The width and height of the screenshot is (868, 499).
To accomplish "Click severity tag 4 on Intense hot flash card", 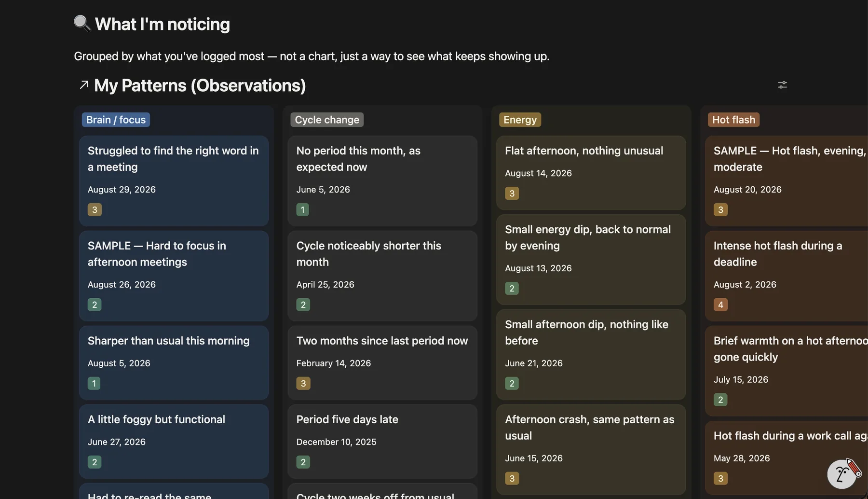I will (720, 305).
